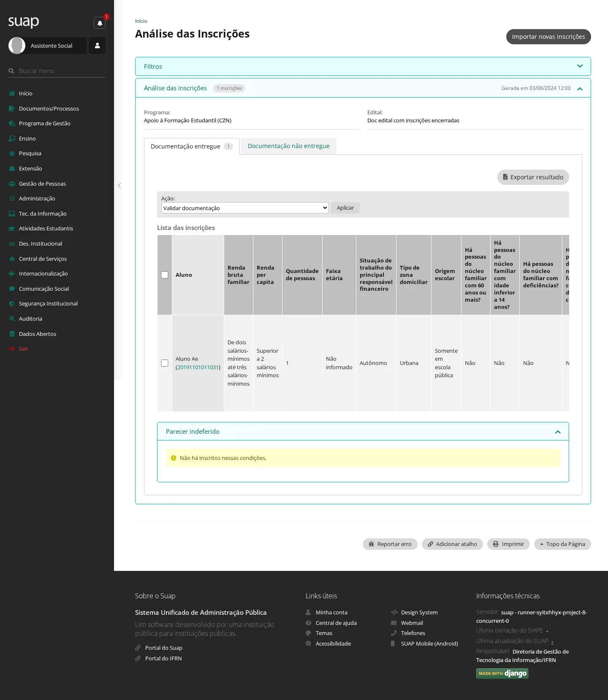Click Central de Serviços icon
Screen dimensions: 608x700
click(12, 259)
